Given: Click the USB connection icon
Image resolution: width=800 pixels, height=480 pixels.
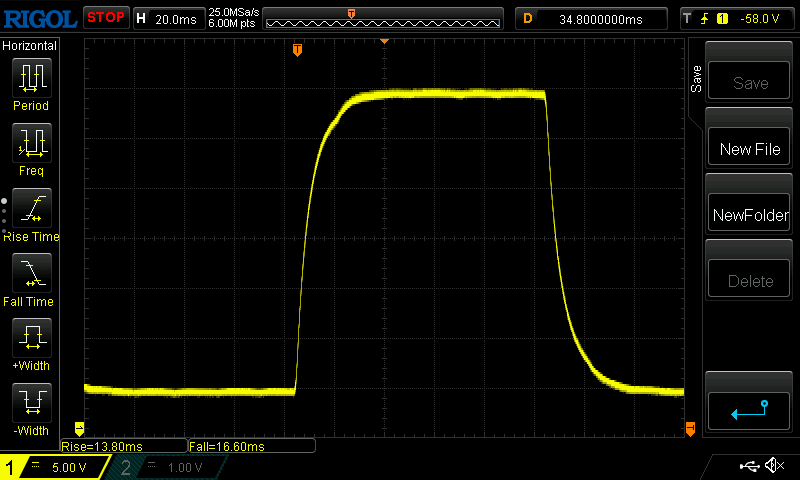Looking at the screenshot, I should [748, 466].
